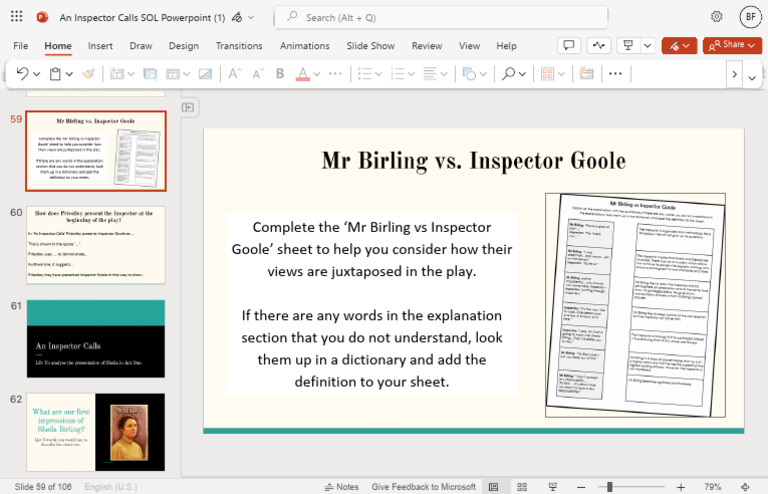This screenshot has height=494, width=768.
Task: Click the Designer search slide icon
Action: point(150,74)
